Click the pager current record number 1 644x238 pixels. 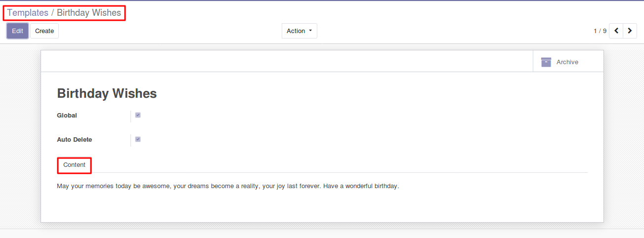click(x=596, y=31)
